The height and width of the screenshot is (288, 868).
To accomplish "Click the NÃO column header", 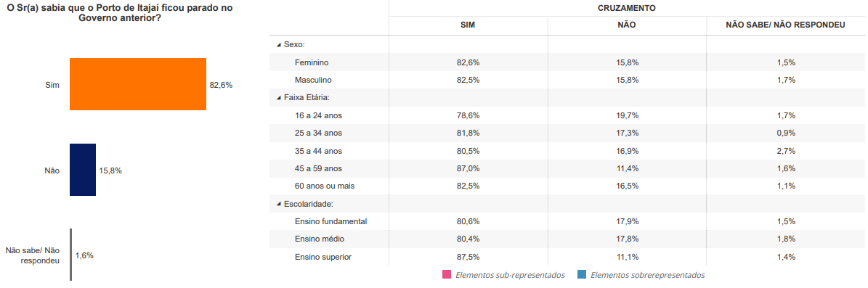I will tap(627, 25).
